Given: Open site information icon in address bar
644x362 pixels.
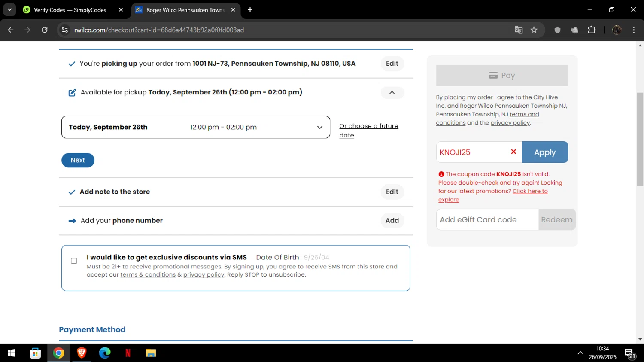Looking at the screenshot, I should 65,30.
